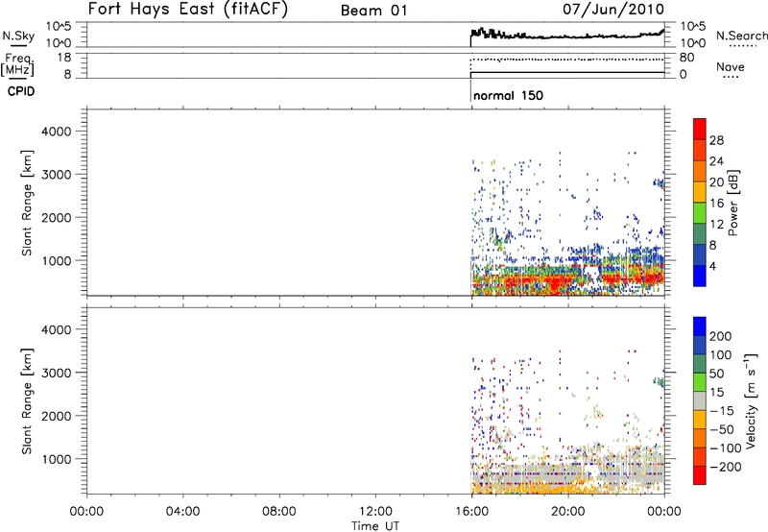Click the '28' tick on the power colorbar

pos(716,140)
